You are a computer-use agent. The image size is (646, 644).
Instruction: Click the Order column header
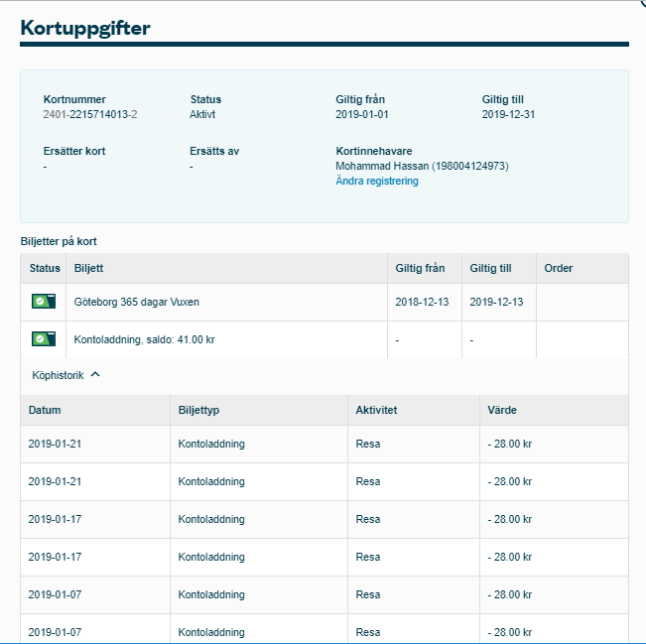(x=558, y=268)
